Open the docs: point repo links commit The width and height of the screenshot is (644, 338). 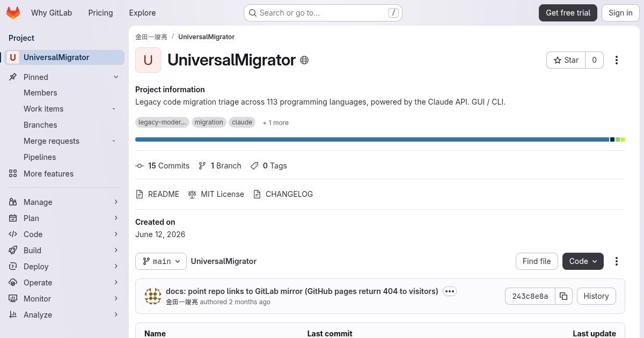[302, 291]
